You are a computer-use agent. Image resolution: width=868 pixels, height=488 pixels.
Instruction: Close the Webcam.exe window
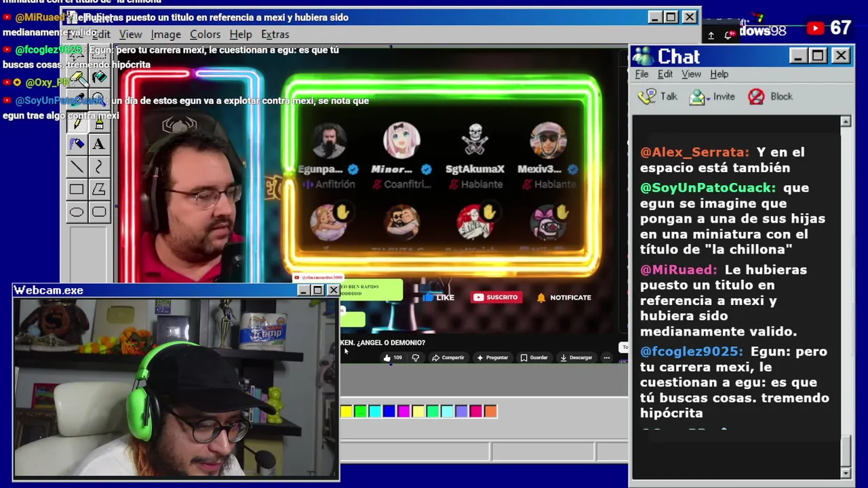333,291
